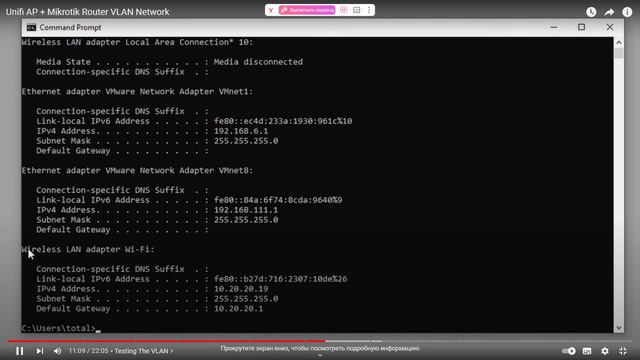The image size is (640, 360).
Task: Skip to the next video
Action: pyautogui.click(x=40, y=351)
